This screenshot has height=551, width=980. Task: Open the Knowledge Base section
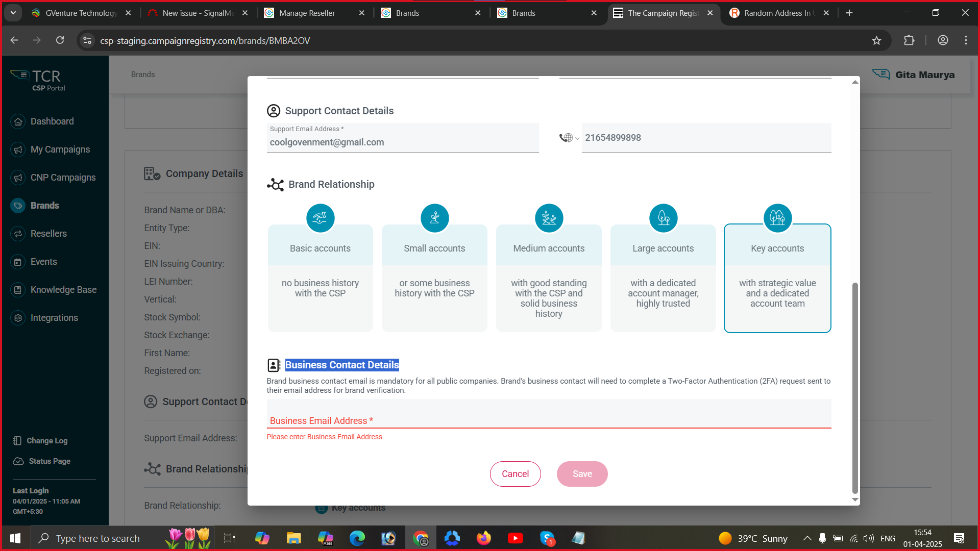click(63, 290)
